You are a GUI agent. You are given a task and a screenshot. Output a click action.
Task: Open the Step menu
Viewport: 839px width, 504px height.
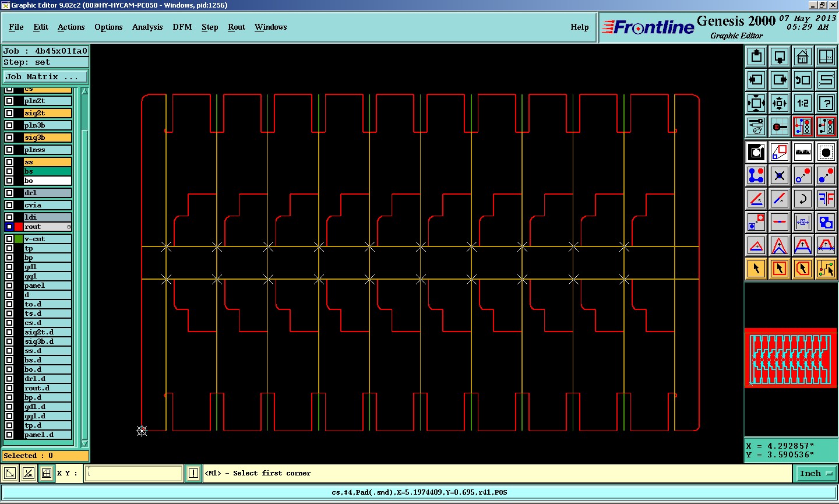[x=210, y=27]
